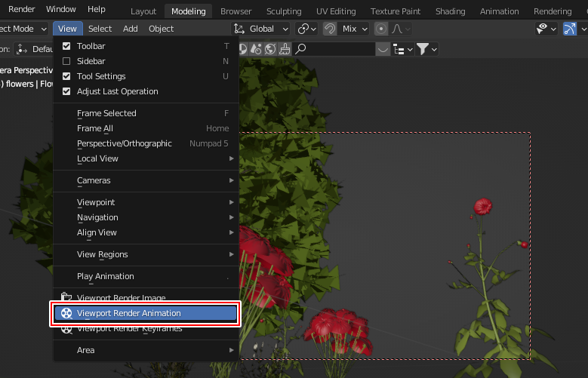The image size is (588, 378).
Task: Uncheck the Tool Settings checkbox
Action: (66, 76)
